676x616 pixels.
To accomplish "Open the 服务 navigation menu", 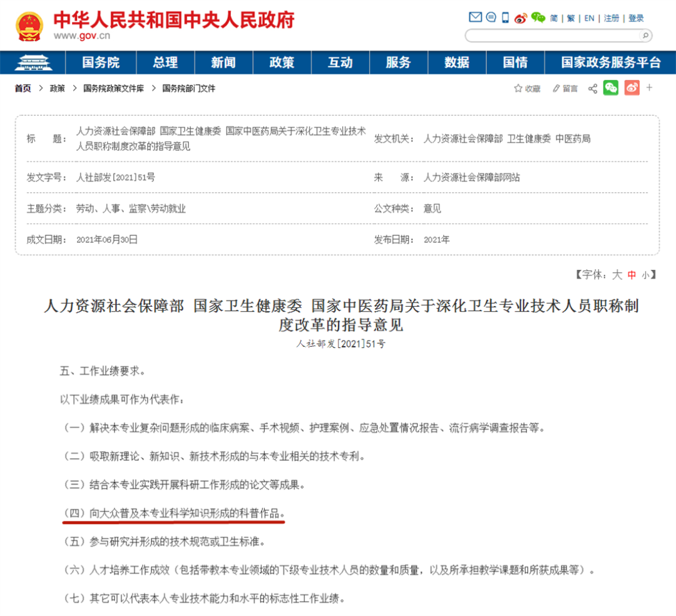I will [x=398, y=63].
